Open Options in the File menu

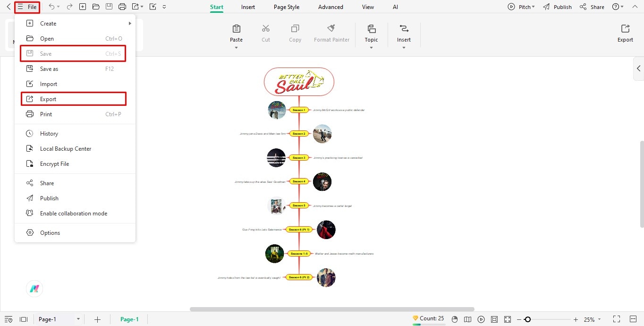tap(75, 233)
